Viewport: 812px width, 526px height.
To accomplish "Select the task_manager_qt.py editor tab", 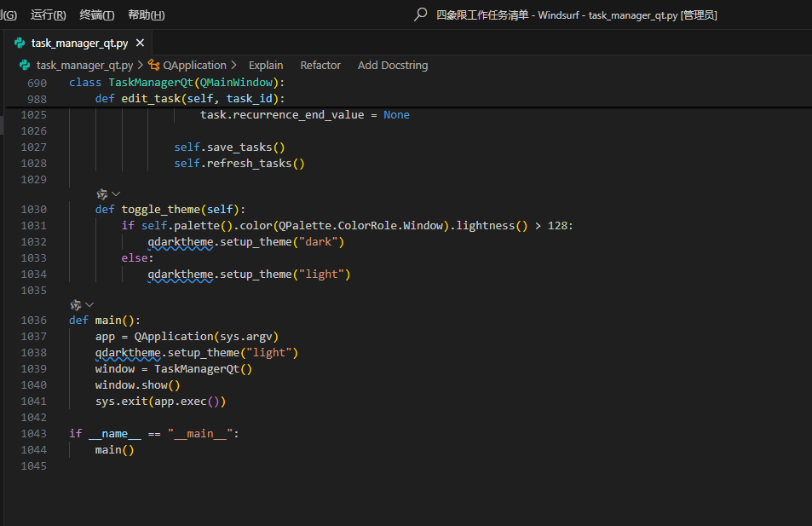I will pos(78,43).
